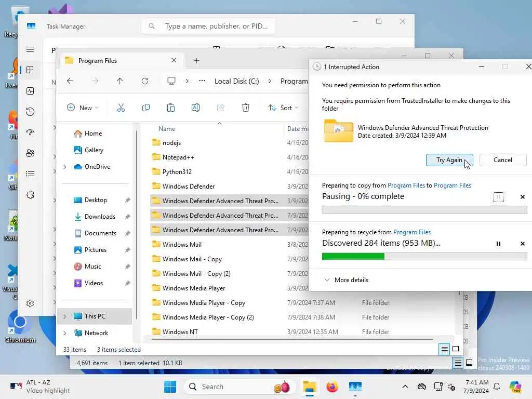Select the Windows NT folder
This screenshot has height=399, width=532.
coord(180,332)
